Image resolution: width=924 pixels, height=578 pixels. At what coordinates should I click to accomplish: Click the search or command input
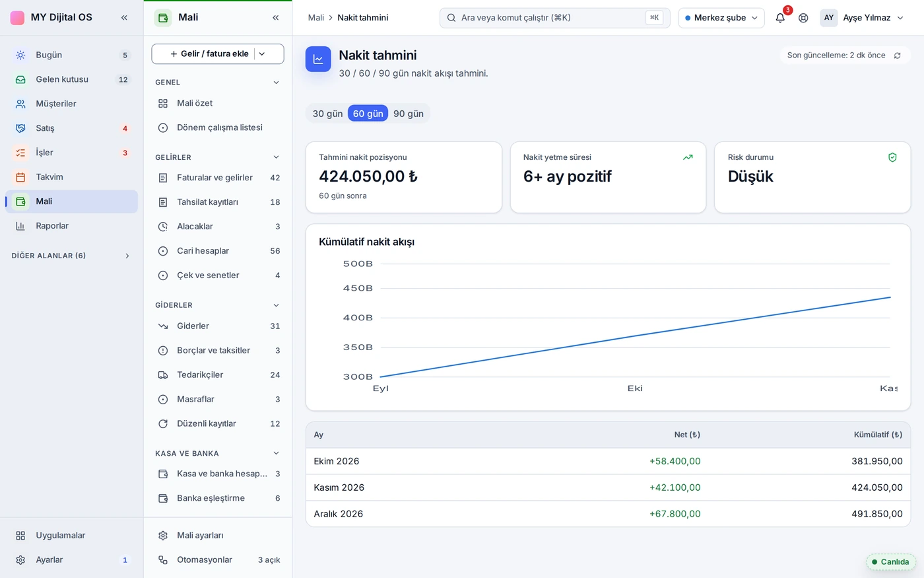[x=554, y=18]
